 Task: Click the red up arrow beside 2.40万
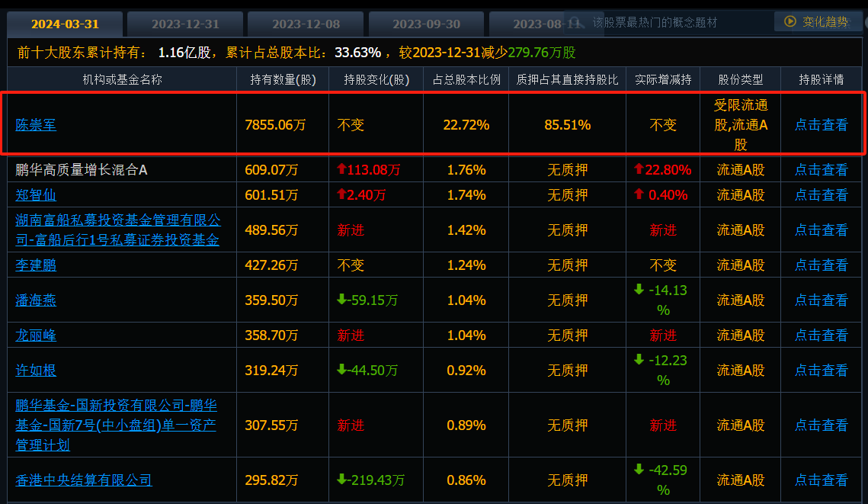(341, 194)
